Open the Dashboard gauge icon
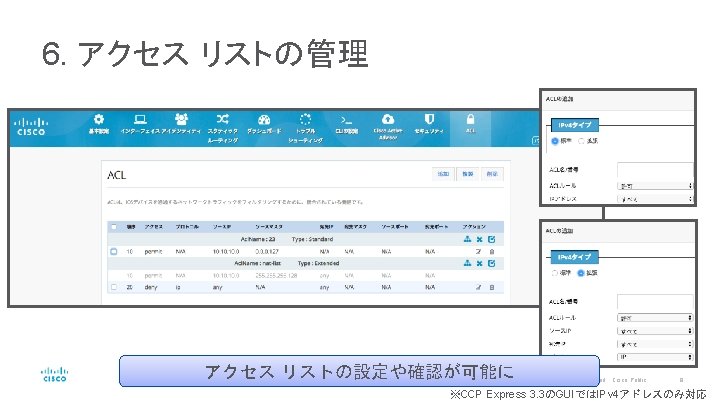 pyautogui.click(x=264, y=120)
